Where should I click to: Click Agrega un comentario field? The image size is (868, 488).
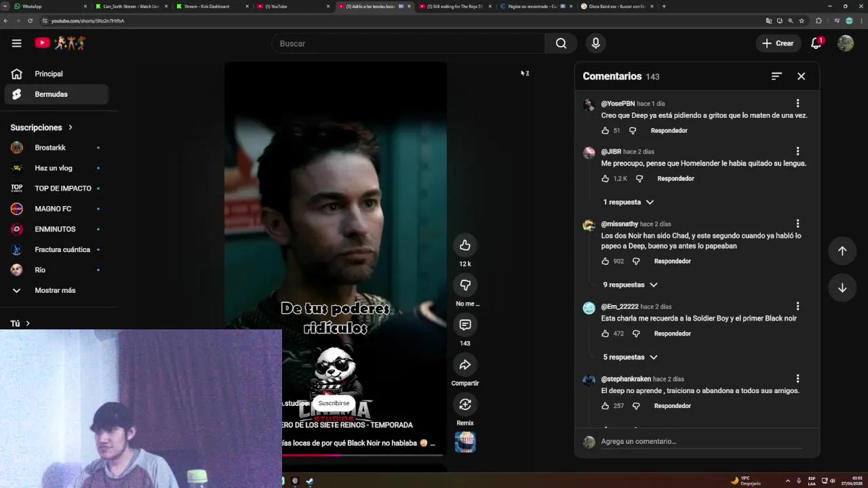tap(702, 441)
